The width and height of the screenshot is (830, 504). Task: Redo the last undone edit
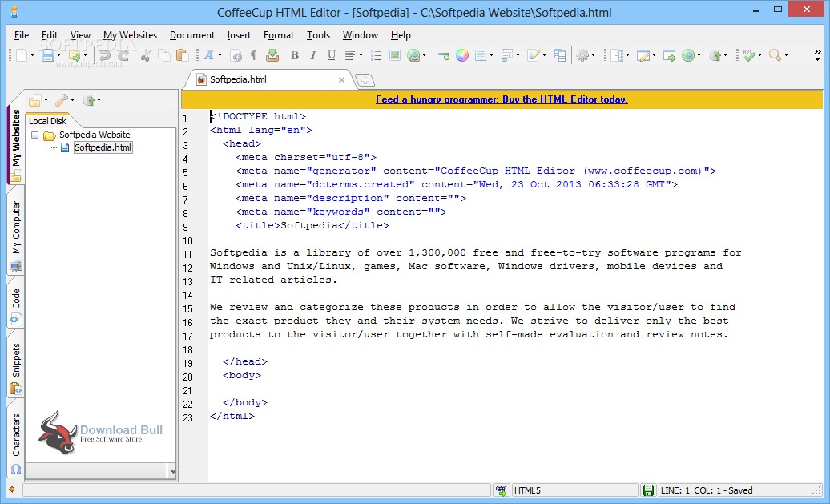(x=123, y=55)
